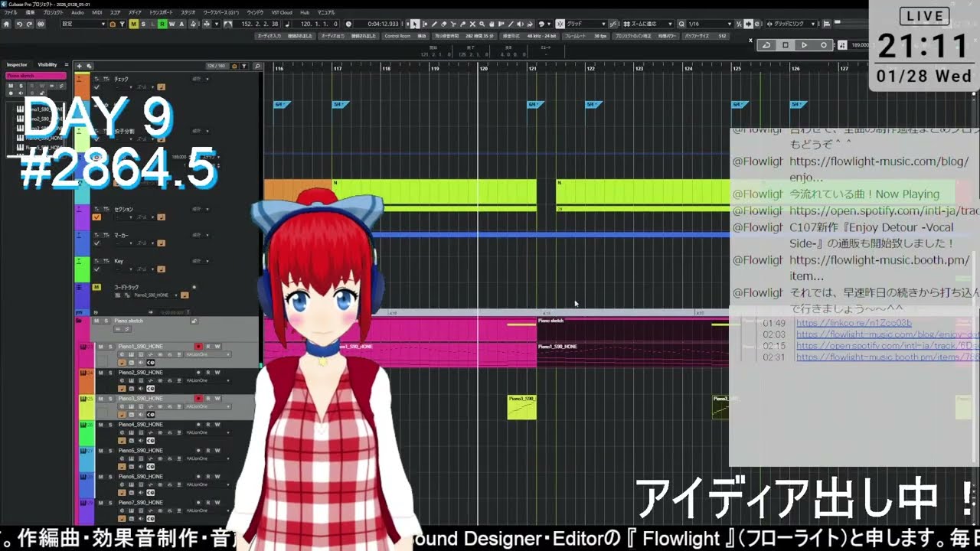Toggle global Read automation R button in toolbar
The width and height of the screenshot is (980, 551).
click(x=162, y=24)
